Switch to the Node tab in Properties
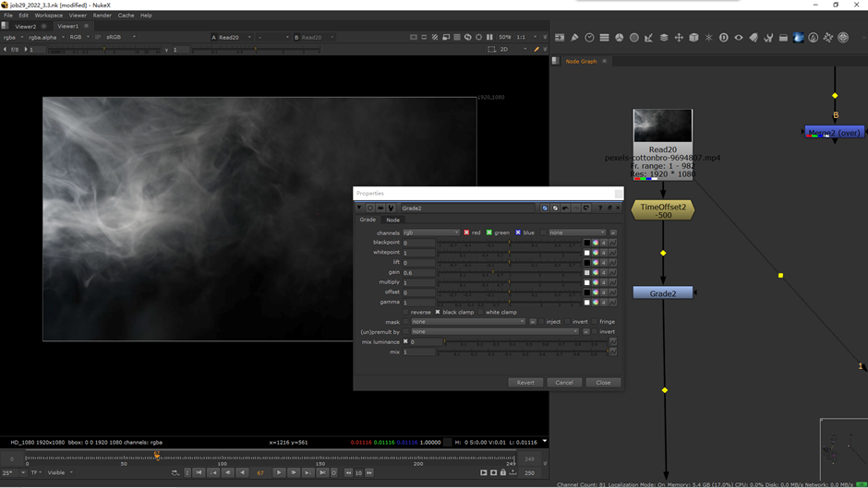 point(392,220)
